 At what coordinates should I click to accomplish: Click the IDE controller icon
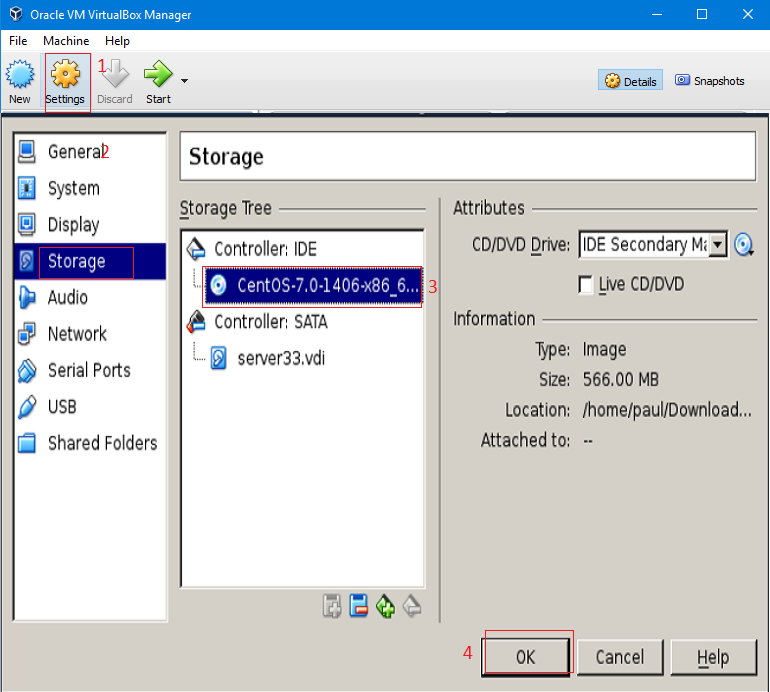pos(196,249)
